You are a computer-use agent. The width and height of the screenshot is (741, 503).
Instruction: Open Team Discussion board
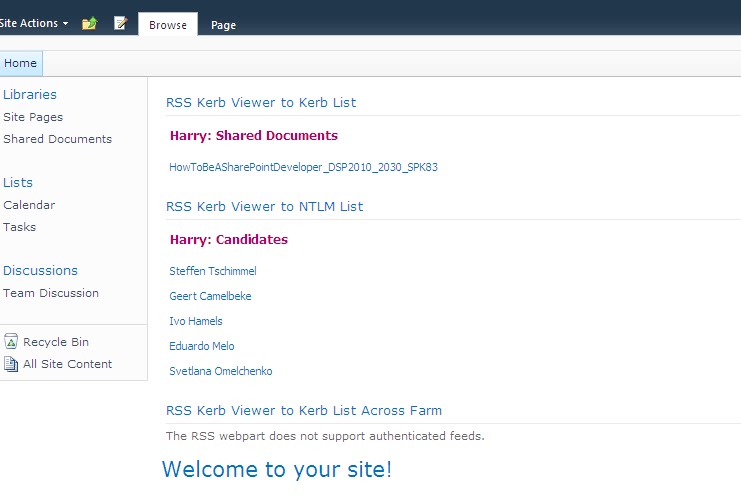[x=51, y=293]
